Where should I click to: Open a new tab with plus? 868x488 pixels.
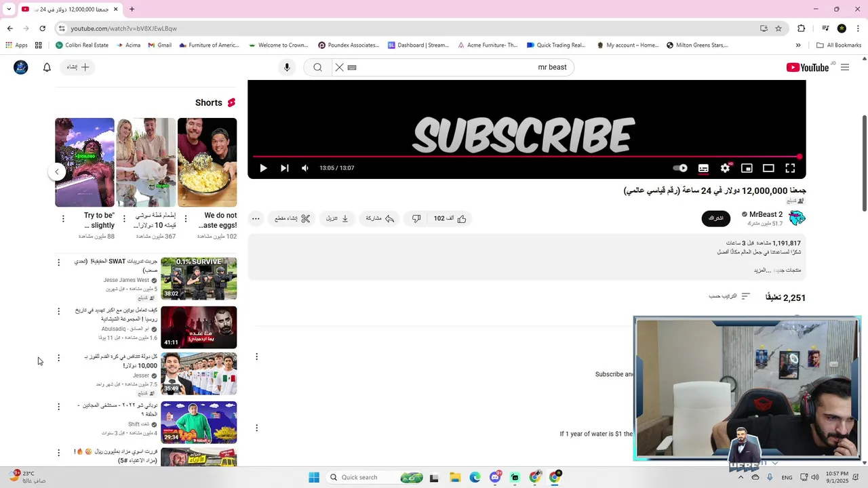(x=132, y=9)
